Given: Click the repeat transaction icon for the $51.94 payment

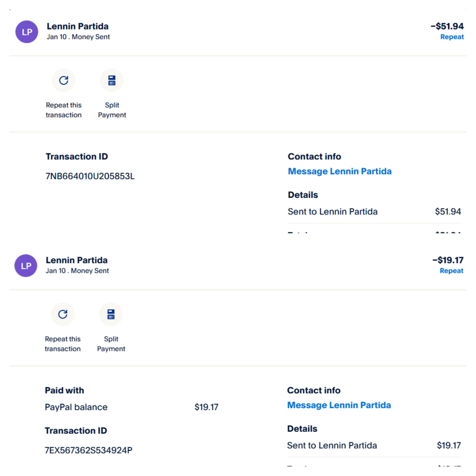Looking at the screenshot, I should [x=64, y=80].
